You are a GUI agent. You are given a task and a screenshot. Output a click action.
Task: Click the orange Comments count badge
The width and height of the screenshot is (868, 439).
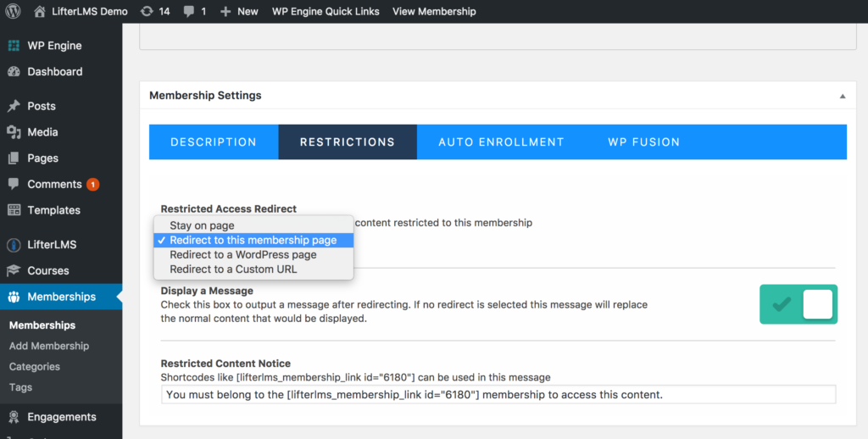pos(93,185)
